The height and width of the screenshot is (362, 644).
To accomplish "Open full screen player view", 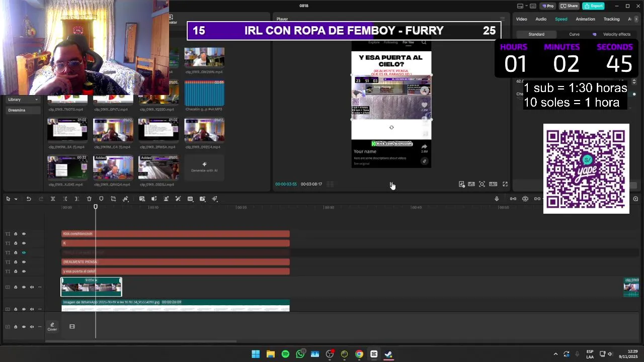I will (505, 184).
